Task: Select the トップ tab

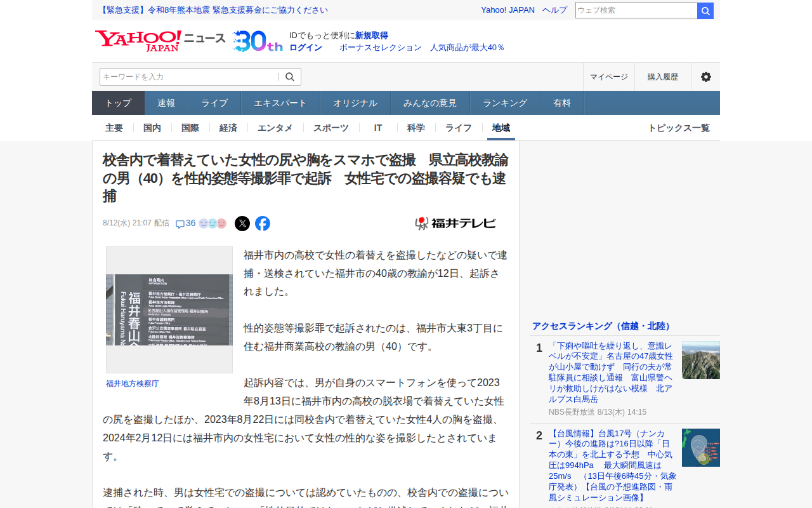Action: click(x=119, y=103)
